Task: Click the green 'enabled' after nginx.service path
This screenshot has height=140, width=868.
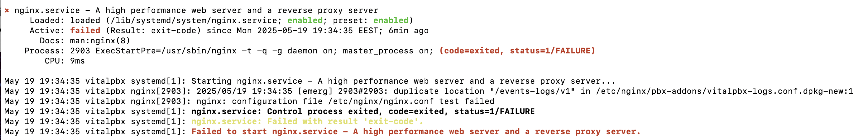Action: tap(305, 21)
